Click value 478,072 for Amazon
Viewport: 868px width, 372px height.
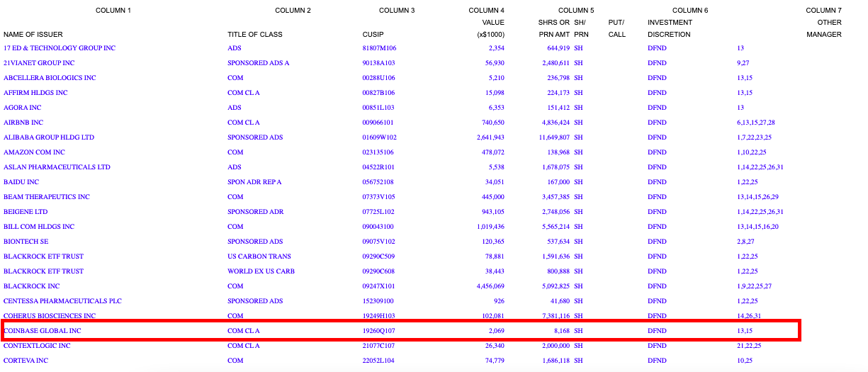click(494, 152)
